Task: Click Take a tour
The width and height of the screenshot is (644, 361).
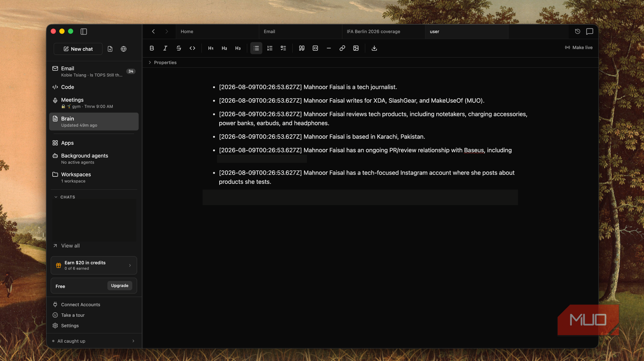Action: tap(69, 315)
